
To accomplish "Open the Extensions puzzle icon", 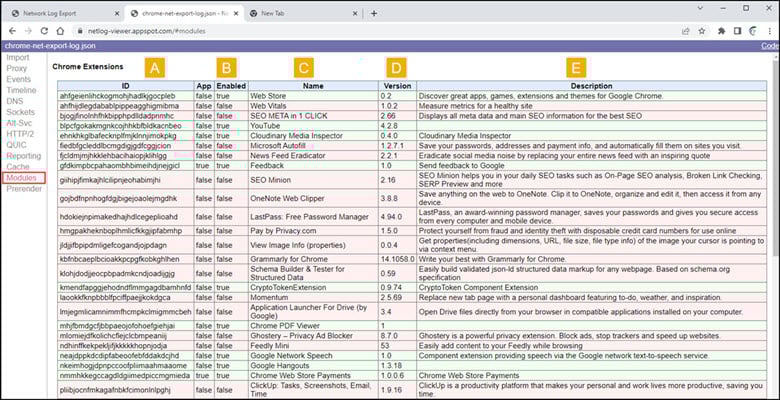I will 721,31.
